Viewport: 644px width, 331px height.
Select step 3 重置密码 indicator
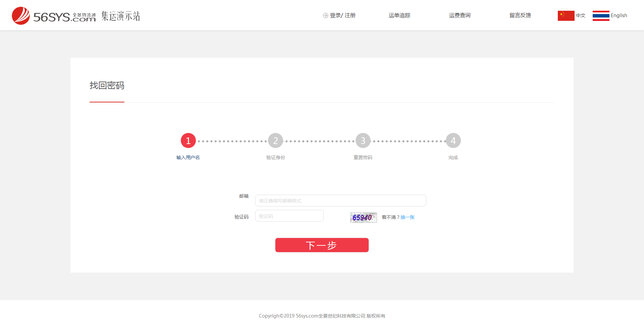pyautogui.click(x=363, y=140)
